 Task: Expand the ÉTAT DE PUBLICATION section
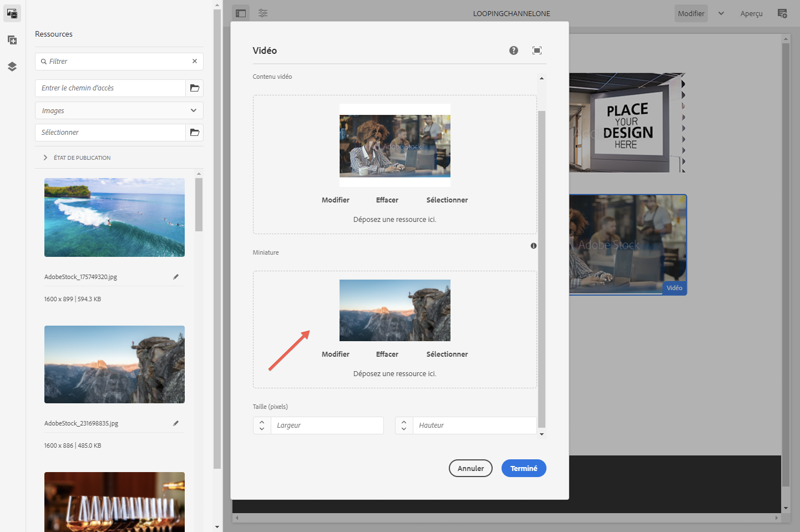[45, 158]
